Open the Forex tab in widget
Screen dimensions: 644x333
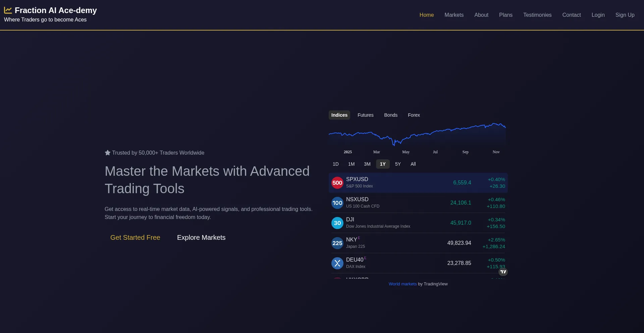point(414,115)
